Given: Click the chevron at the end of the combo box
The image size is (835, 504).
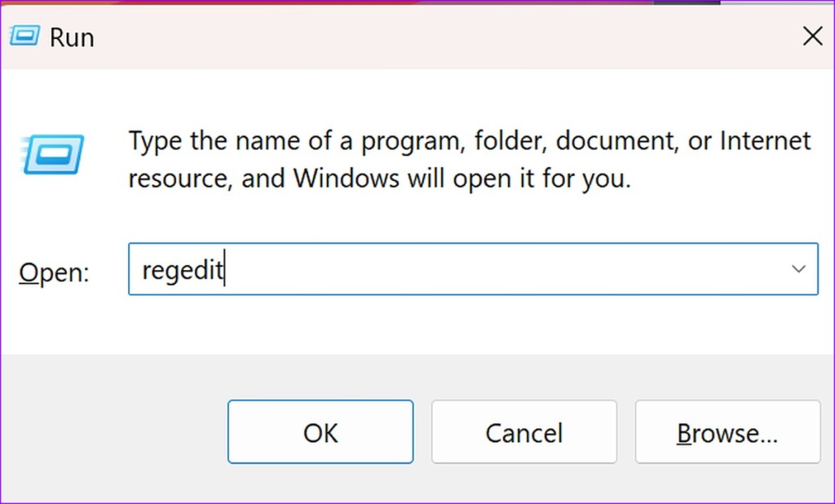Looking at the screenshot, I should coord(797,269).
